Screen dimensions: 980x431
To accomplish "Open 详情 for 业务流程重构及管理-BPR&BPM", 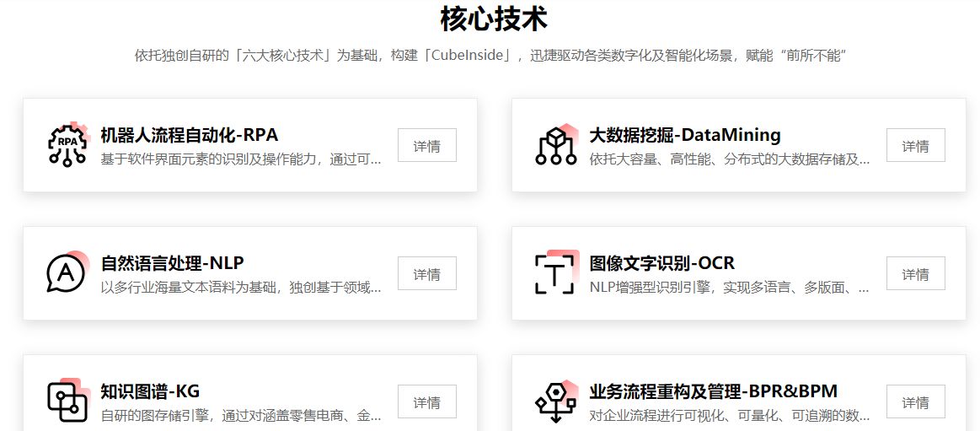I will (x=916, y=401).
